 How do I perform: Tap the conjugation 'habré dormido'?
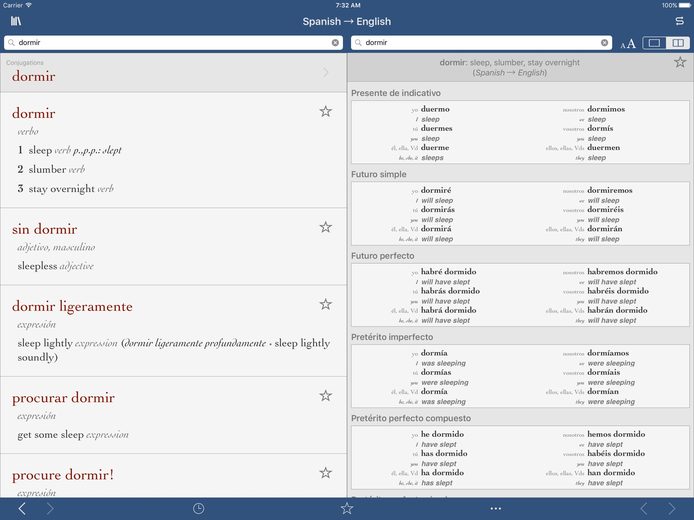point(448,272)
